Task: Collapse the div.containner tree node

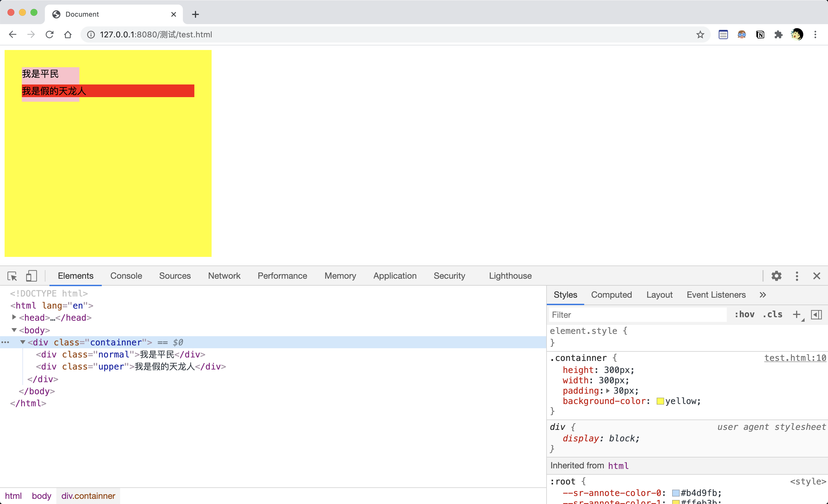Action: tap(23, 342)
